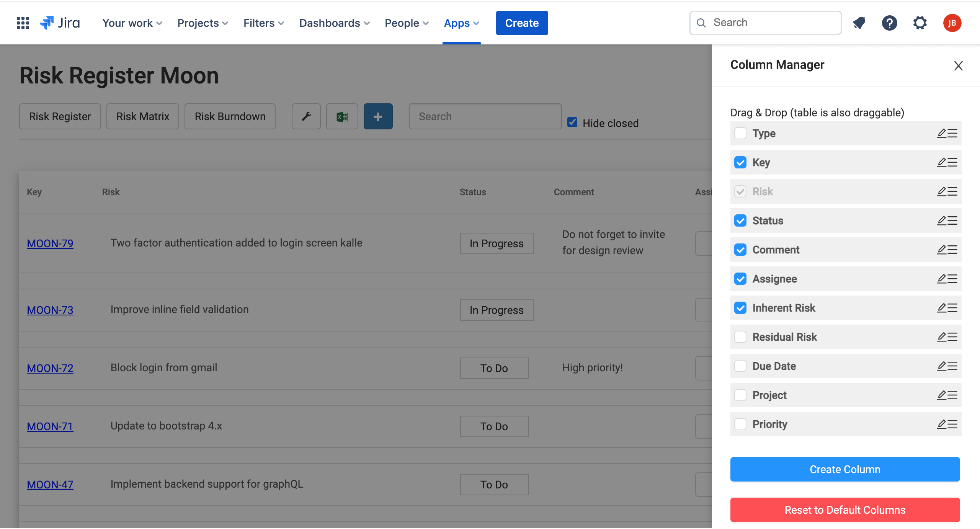Viewport: 980px width, 529px height.
Task: Open status dropdown for MOON-79 In Progress
Action: 497,243
